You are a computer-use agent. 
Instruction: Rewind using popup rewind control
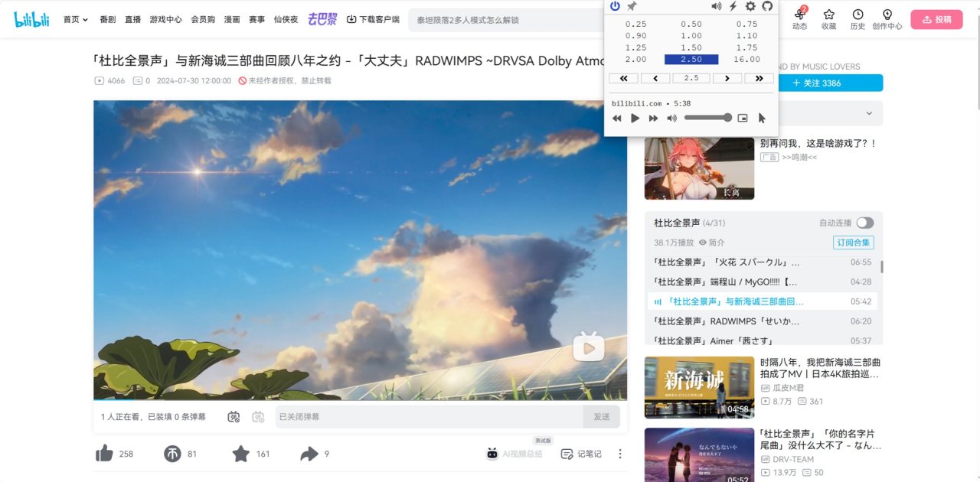tap(616, 118)
